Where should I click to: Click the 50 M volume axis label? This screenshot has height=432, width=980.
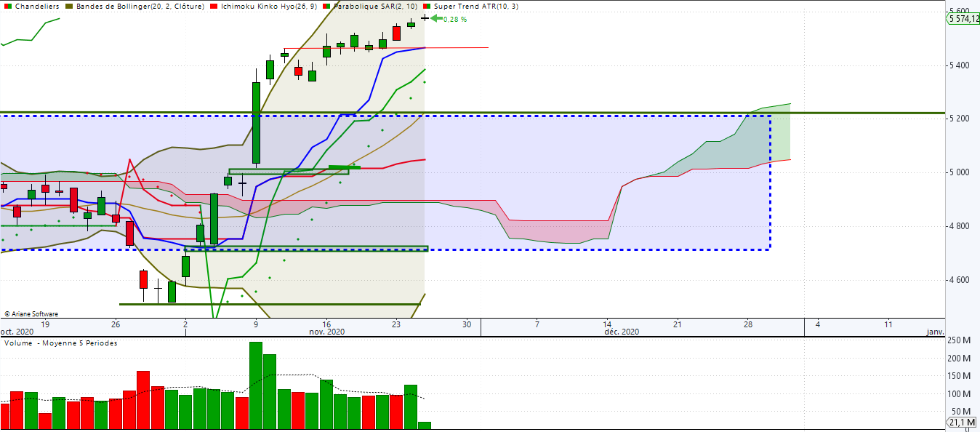pos(963,412)
